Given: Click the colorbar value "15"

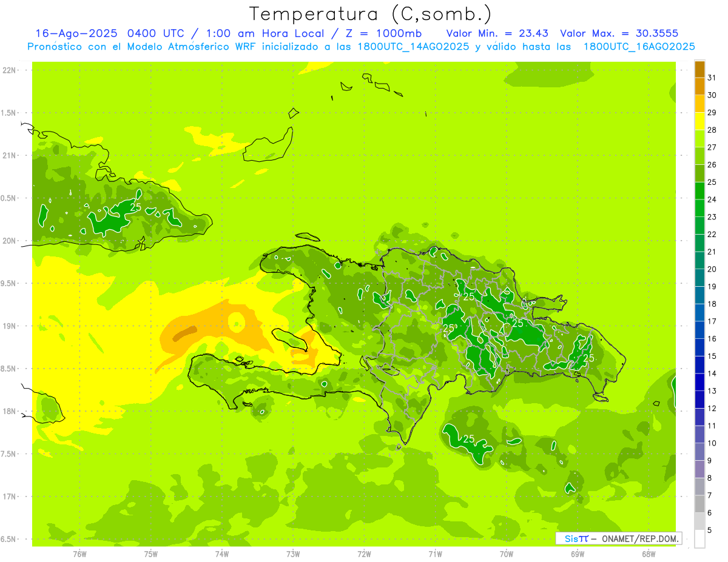Looking at the screenshot, I should click(x=712, y=356).
